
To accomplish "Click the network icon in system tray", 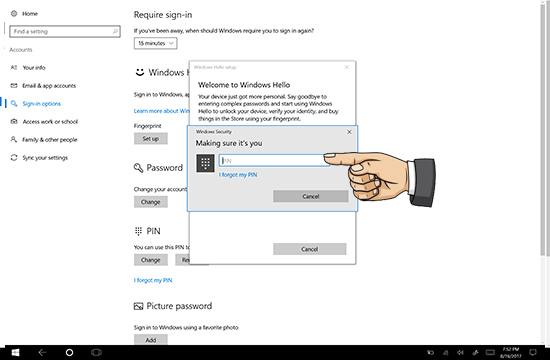I will [x=445, y=353].
